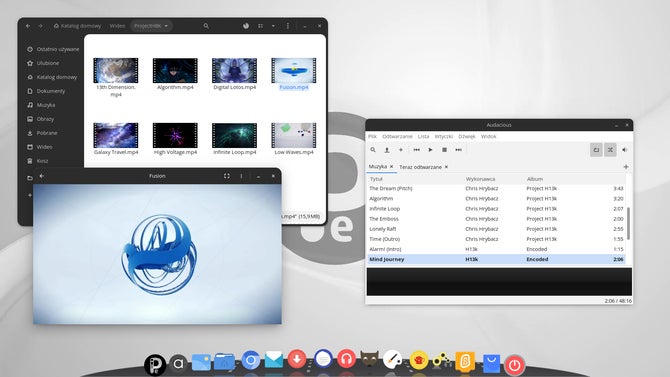Image resolution: width=670 pixels, height=377 pixels.
Task: Skip to next track in Audacious
Action: point(458,150)
